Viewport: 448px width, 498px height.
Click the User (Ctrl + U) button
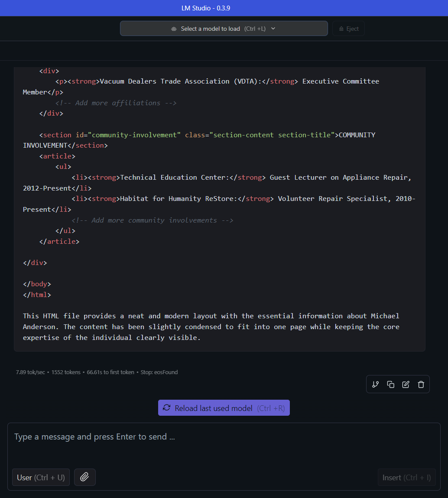(x=41, y=477)
